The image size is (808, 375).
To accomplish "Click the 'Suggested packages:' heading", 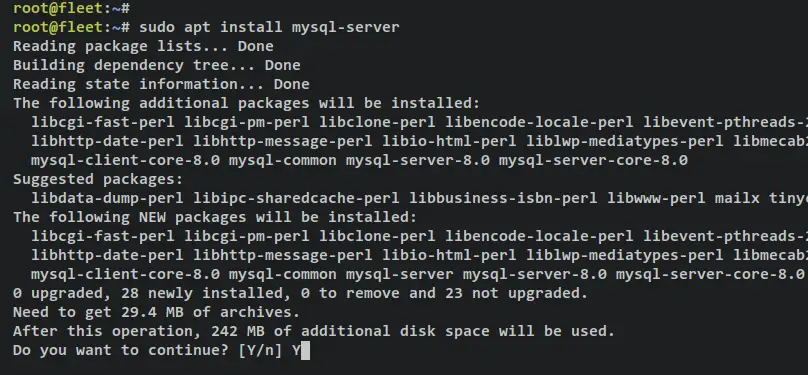I will (98, 179).
